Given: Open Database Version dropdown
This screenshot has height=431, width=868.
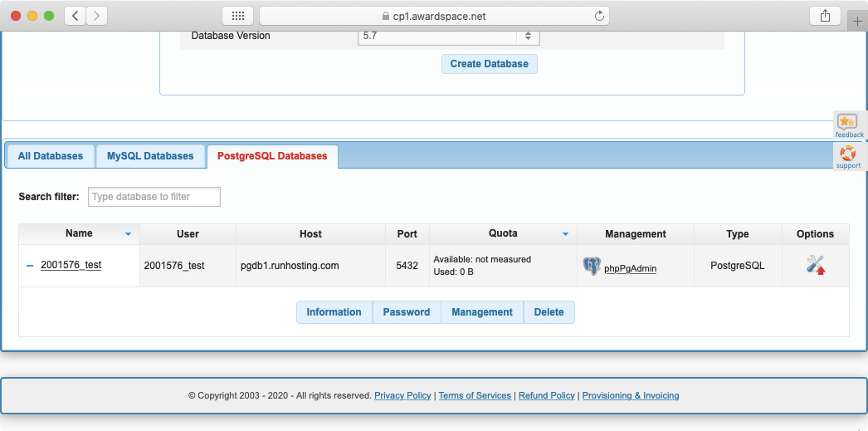Looking at the screenshot, I should 448,36.
